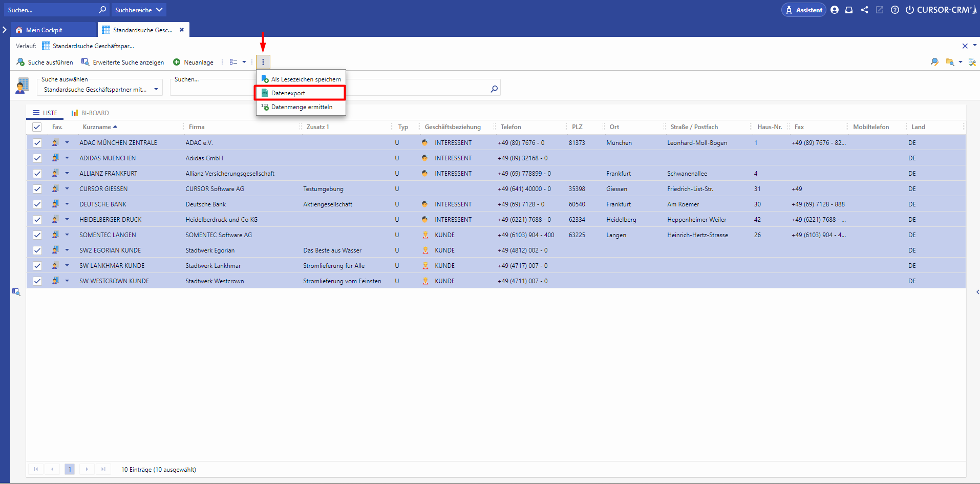Image resolution: width=980 pixels, height=484 pixels.
Task: Toggle the select-all checkbox in header
Action: click(x=37, y=127)
